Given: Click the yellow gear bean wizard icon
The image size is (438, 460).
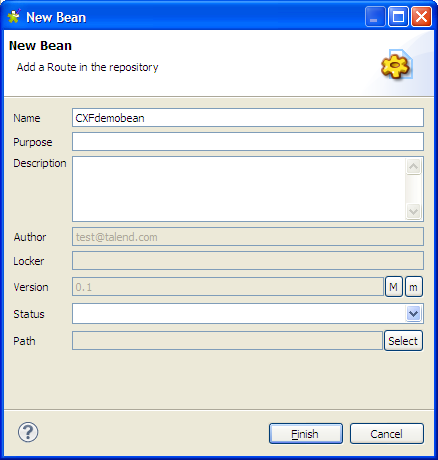Looking at the screenshot, I should tap(396, 64).
